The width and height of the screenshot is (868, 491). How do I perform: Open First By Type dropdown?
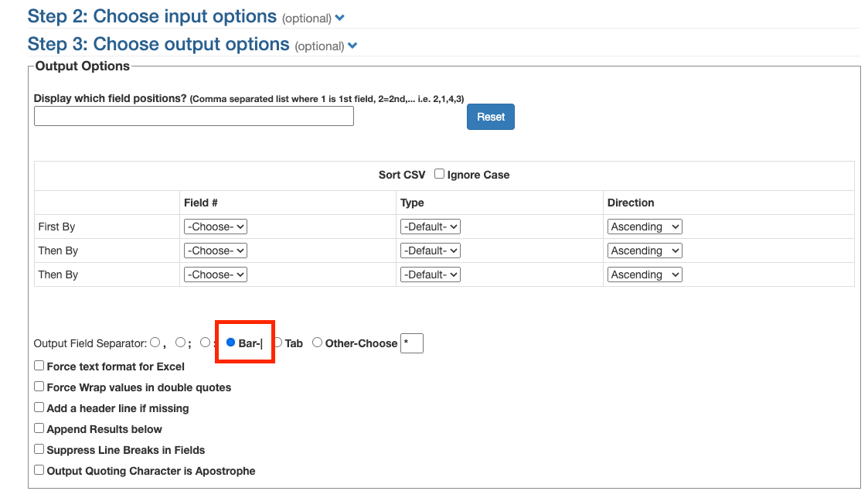[430, 227]
